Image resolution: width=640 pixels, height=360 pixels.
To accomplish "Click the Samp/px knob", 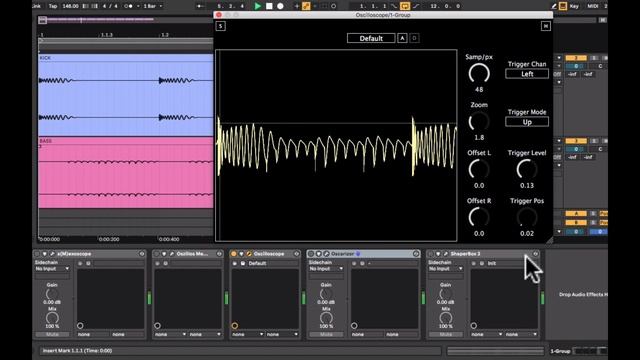I will [x=479, y=73].
